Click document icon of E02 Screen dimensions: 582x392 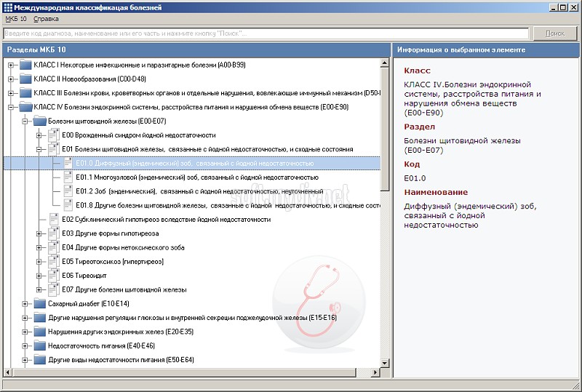(x=54, y=220)
